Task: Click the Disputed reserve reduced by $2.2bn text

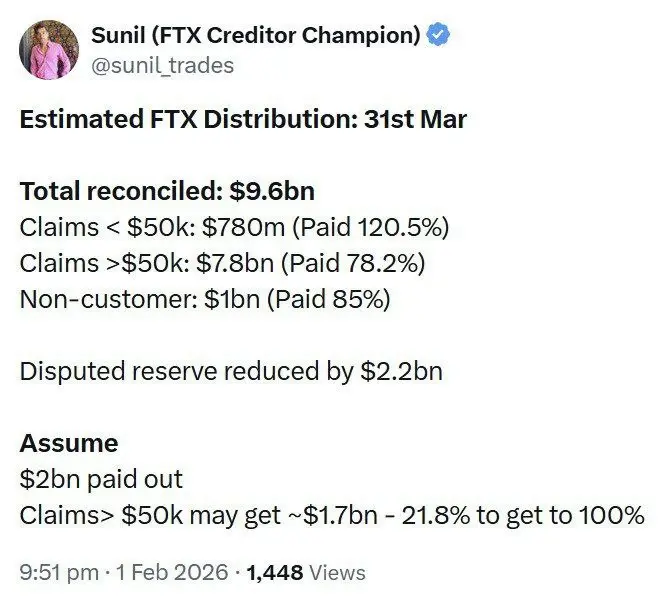Action: tap(231, 372)
